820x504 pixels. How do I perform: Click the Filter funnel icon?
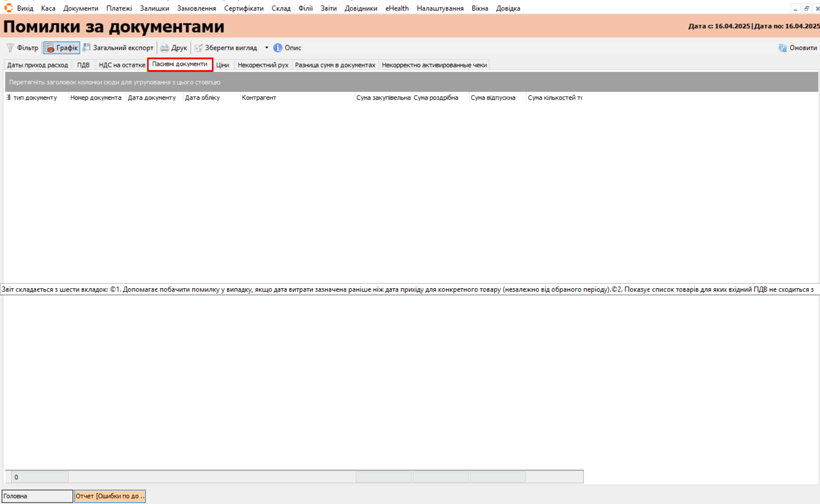click(10, 48)
